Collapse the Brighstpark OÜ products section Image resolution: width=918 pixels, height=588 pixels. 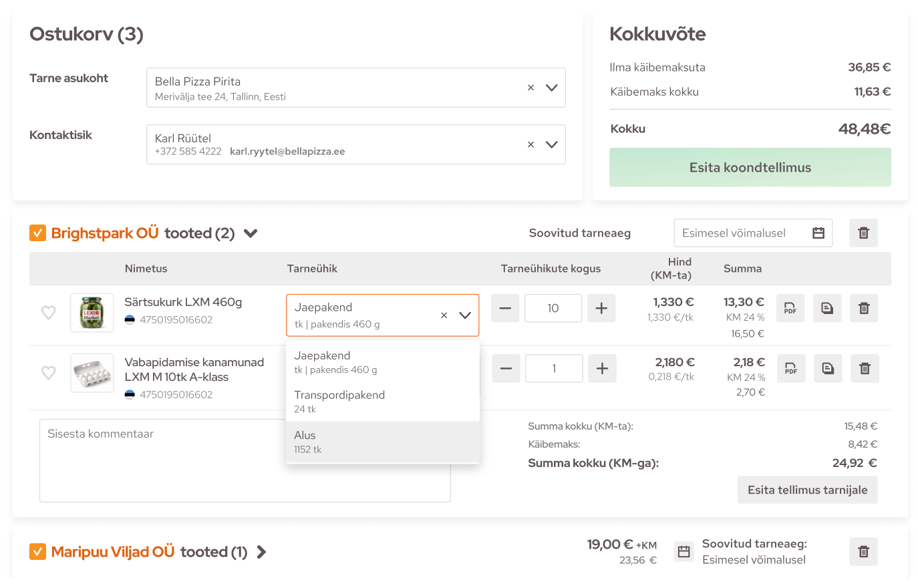pyautogui.click(x=251, y=234)
